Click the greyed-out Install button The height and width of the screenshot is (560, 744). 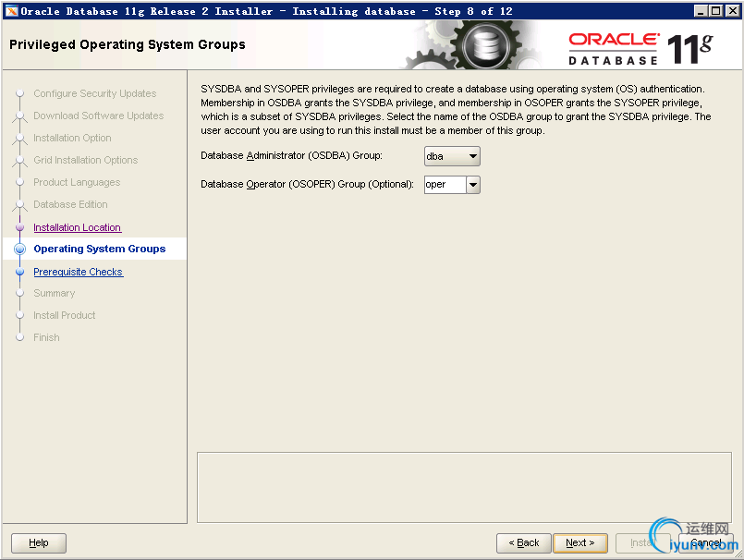(x=643, y=543)
